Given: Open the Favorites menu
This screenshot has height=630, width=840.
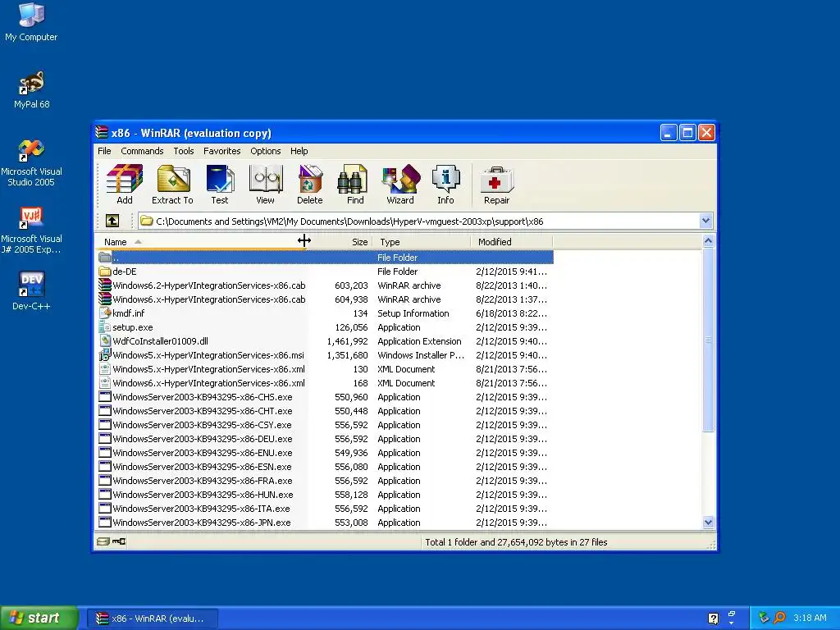Looking at the screenshot, I should (x=221, y=151).
